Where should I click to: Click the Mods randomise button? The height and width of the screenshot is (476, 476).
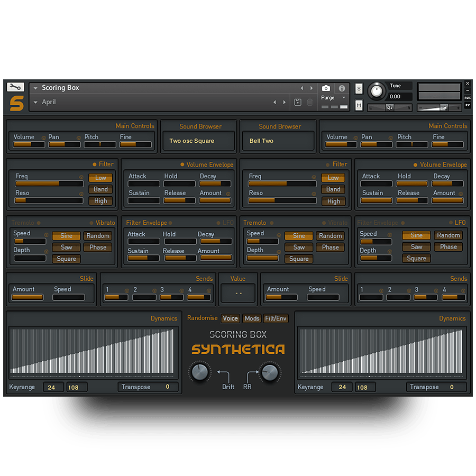pos(252,318)
